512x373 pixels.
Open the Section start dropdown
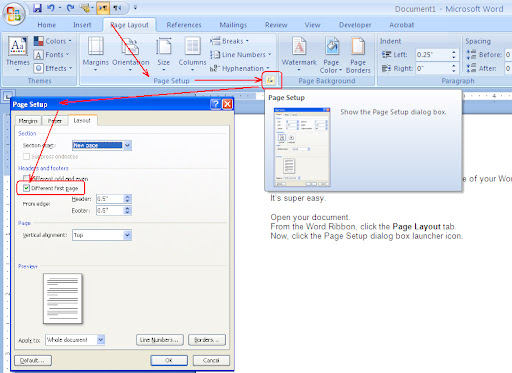pos(102,145)
